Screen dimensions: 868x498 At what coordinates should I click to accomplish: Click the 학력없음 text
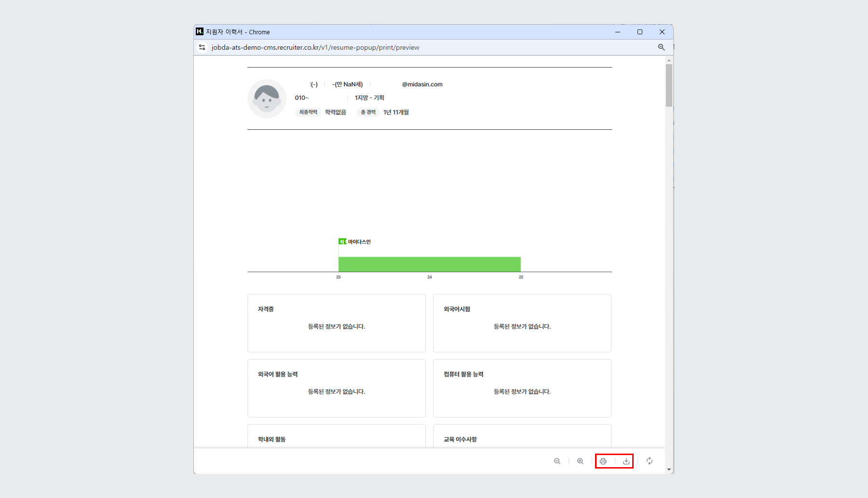coord(336,112)
